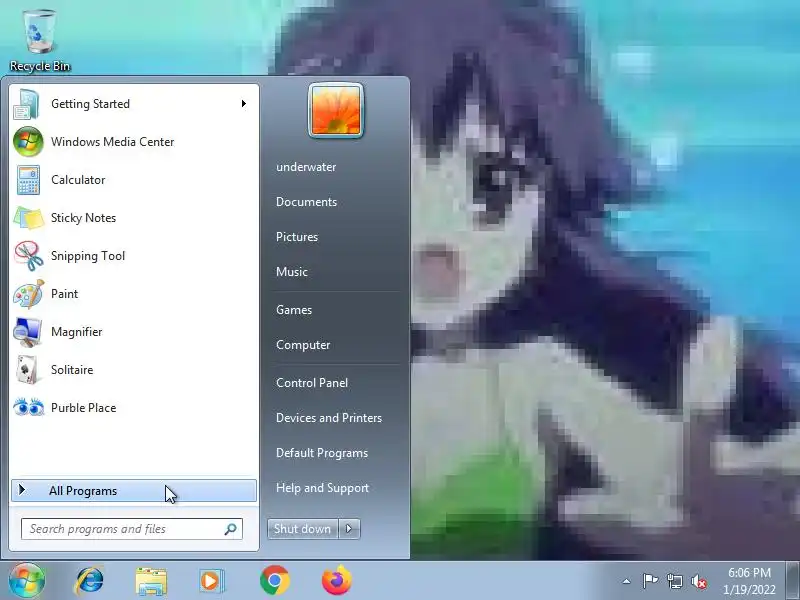Open the underwater user folder
This screenshot has height=600, width=800.
(x=306, y=167)
